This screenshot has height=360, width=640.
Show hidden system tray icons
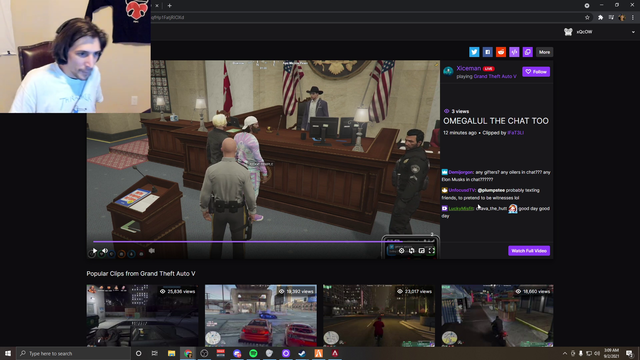565,353
